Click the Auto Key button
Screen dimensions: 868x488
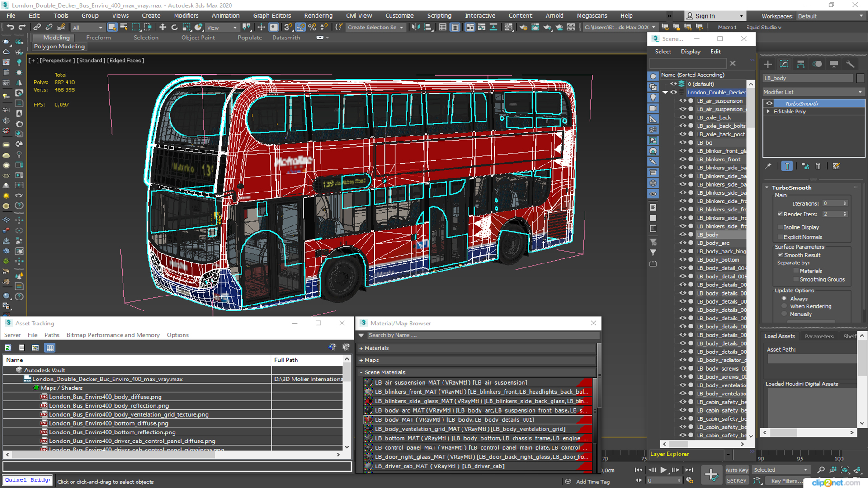[x=737, y=470]
